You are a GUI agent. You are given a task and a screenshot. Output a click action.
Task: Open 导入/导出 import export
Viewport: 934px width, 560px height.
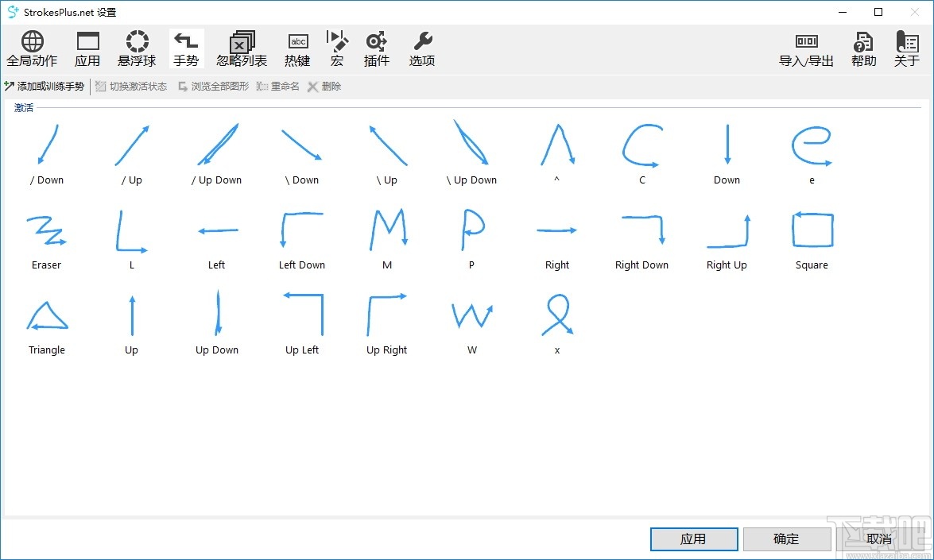(806, 48)
